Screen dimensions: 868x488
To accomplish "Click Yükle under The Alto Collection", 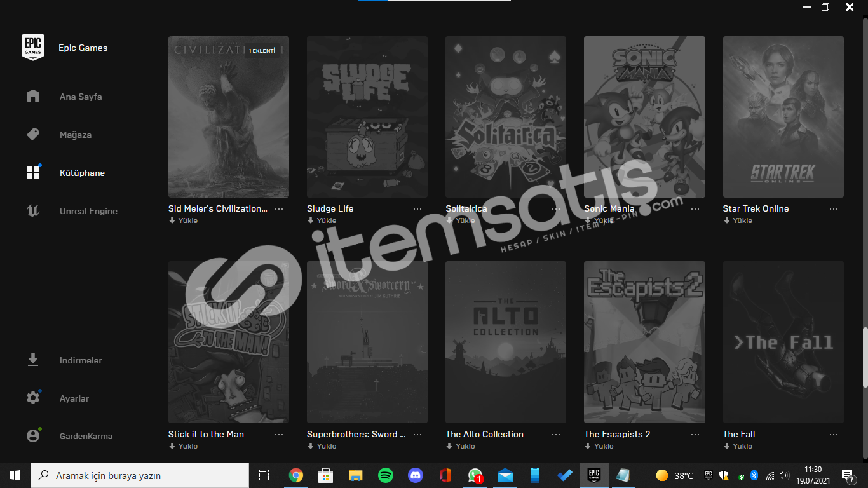I will 460,446.
